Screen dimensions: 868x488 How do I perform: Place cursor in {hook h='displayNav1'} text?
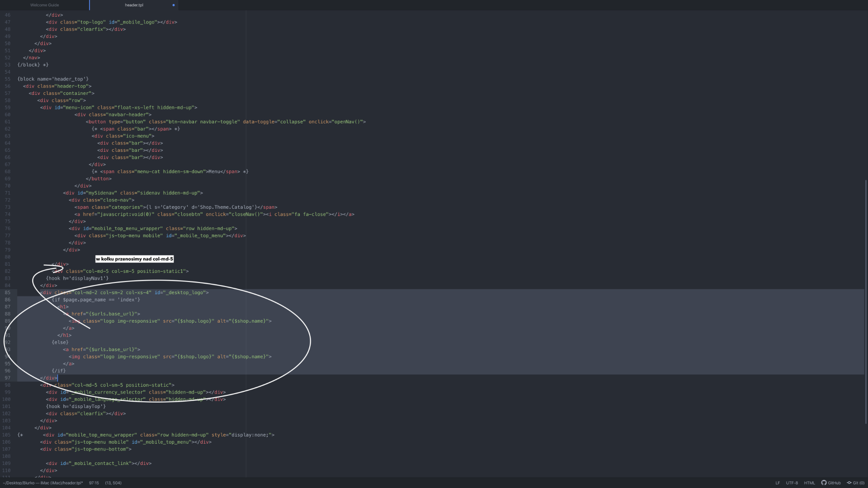77,278
